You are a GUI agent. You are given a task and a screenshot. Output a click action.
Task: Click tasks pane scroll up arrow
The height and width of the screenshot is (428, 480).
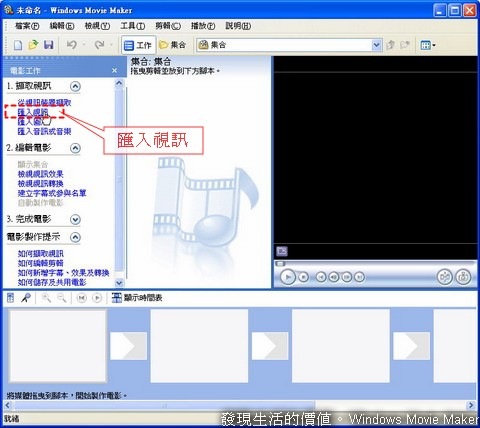119,83
